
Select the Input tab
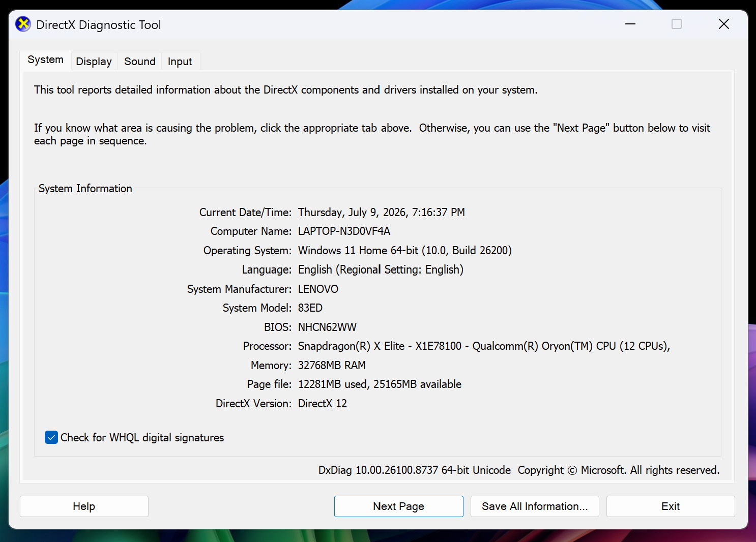(x=180, y=62)
